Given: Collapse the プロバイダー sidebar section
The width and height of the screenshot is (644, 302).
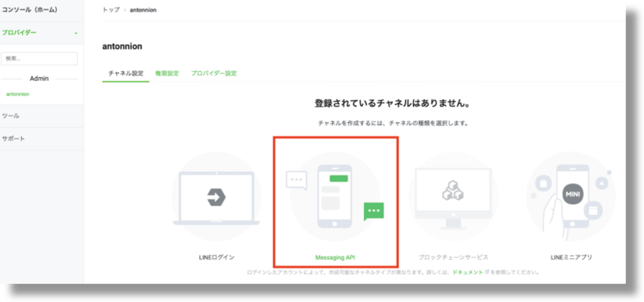Looking at the screenshot, I should coord(76,33).
